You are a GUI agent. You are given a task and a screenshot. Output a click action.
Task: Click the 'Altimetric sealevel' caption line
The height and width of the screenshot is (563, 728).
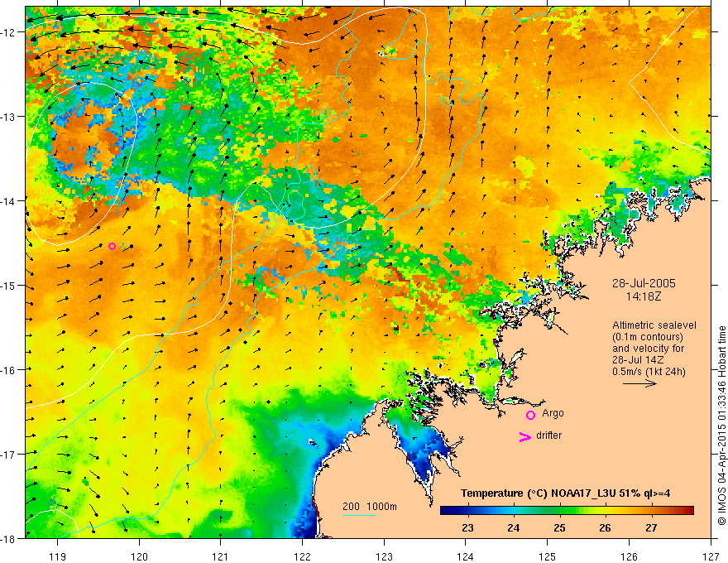[x=654, y=325]
